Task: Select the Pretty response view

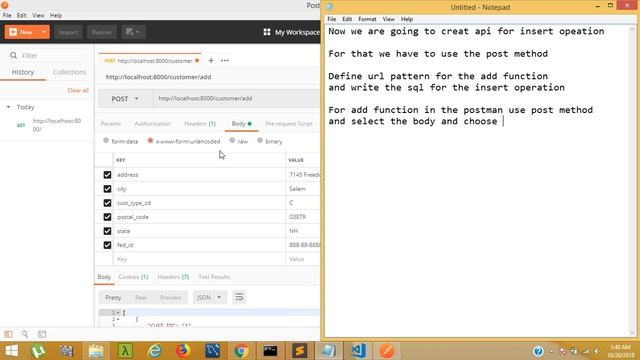Action: pyautogui.click(x=113, y=298)
